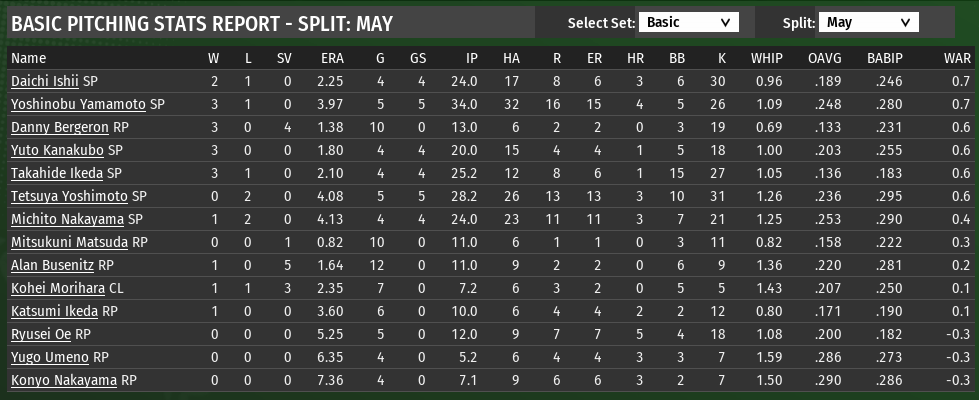Open the Select Set Basic dropdown

point(688,22)
